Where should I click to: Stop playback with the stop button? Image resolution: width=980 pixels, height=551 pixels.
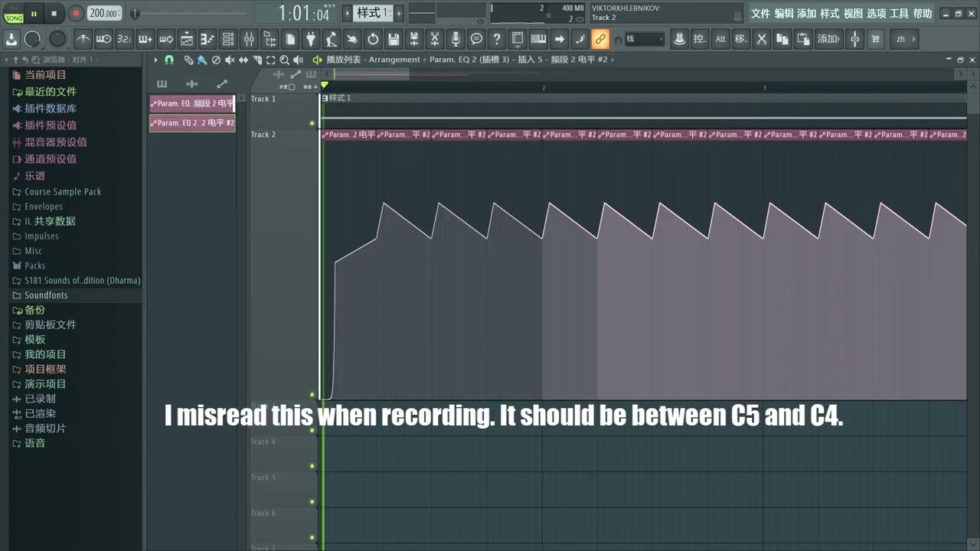click(54, 13)
